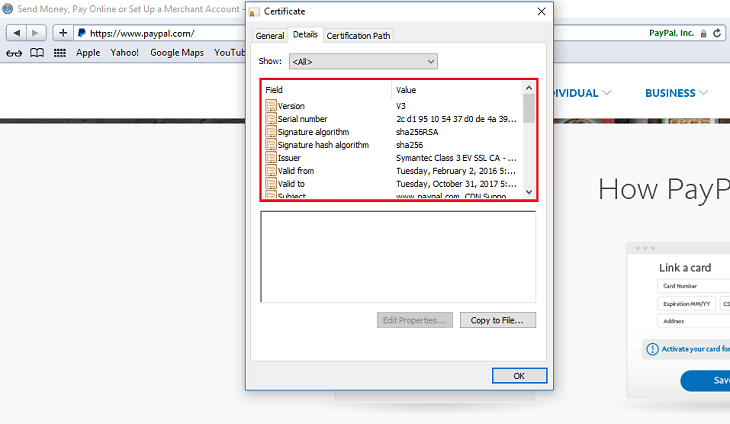The height and width of the screenshot is (424, 730).
Task: Open the Google Maps bookmark
Action: pos(177,53)
